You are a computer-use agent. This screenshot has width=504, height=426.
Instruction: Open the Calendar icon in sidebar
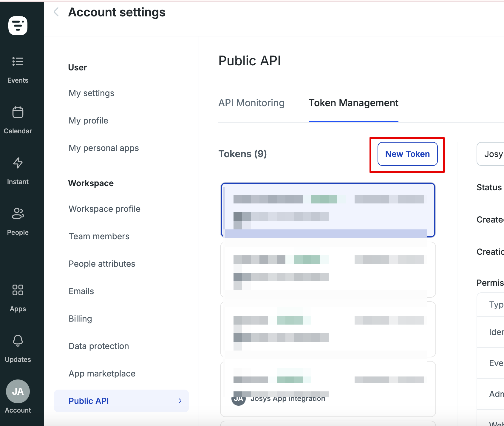point(18,112)
